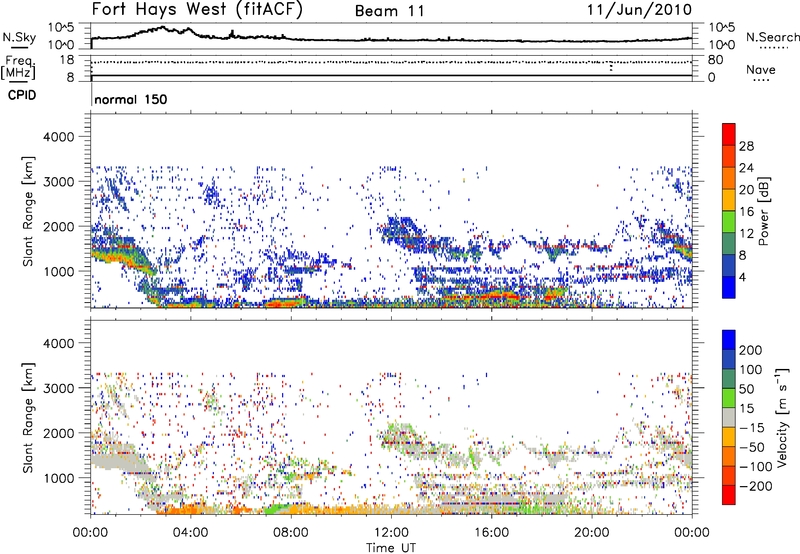This screenshot has width=800, height=554.
Task: Select the 12:00 time tick label
Action: pos(391,533)
